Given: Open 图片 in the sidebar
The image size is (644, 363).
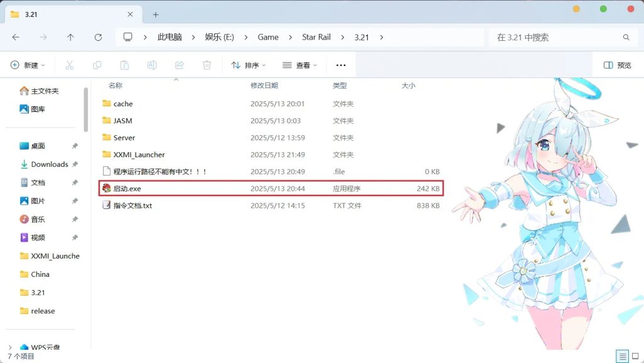Looking at the screenshot, I should pyautogui.click(x=33, y=201).
